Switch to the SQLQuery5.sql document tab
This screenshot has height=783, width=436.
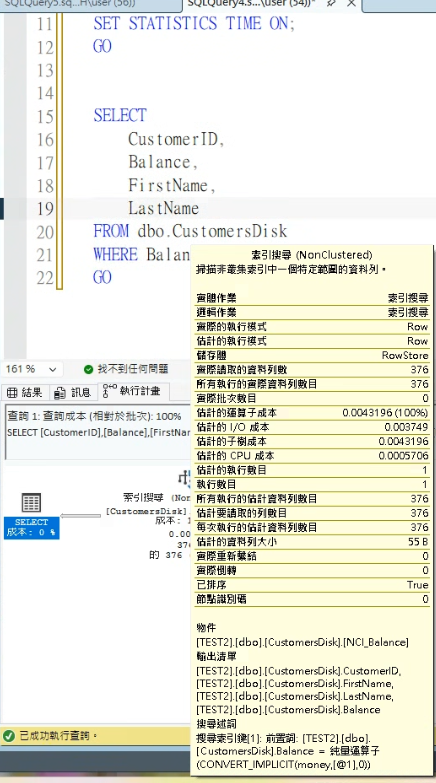(90, 4)
